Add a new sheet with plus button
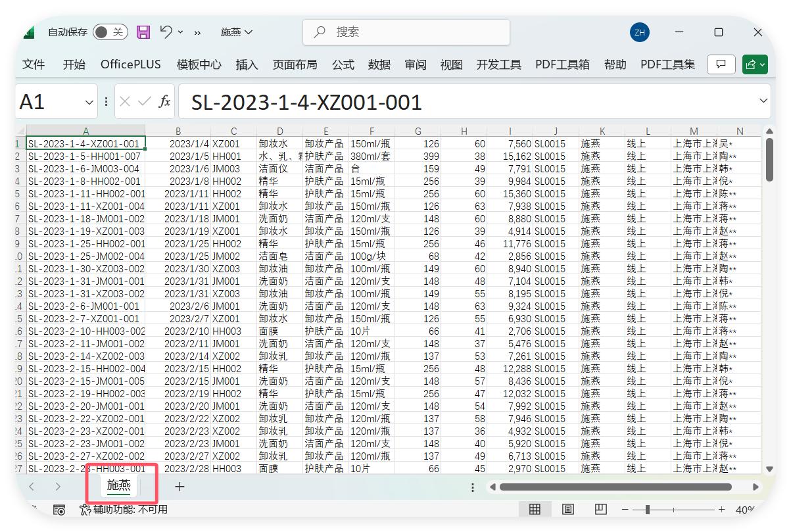The image size is (791, 532). 180,487
